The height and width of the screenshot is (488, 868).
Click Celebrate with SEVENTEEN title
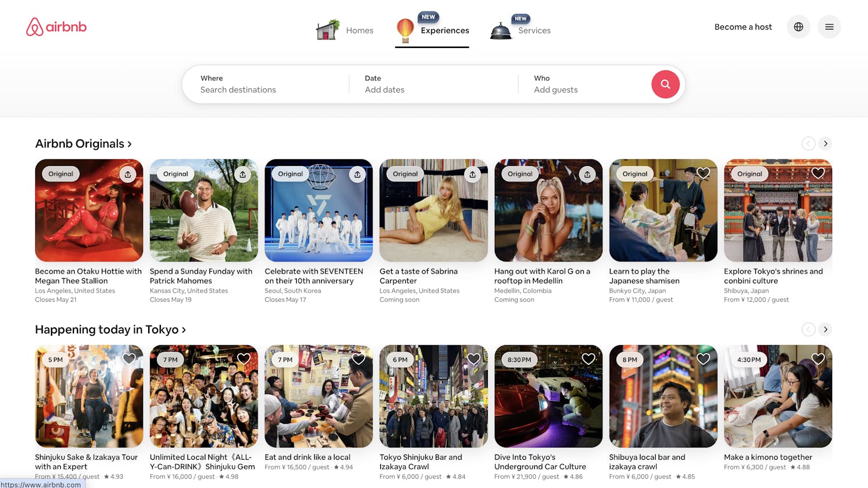pos(314,276)
